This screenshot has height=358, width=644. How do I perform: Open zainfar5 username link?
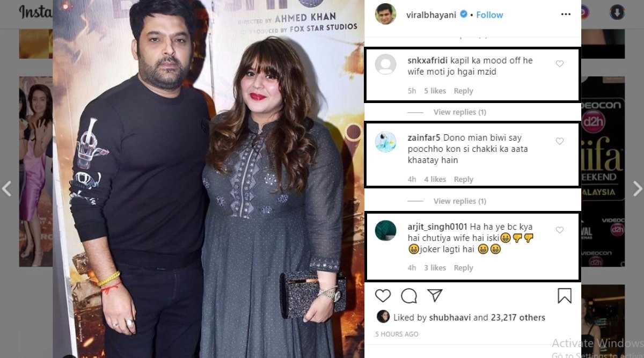click(x=423, y=137)
